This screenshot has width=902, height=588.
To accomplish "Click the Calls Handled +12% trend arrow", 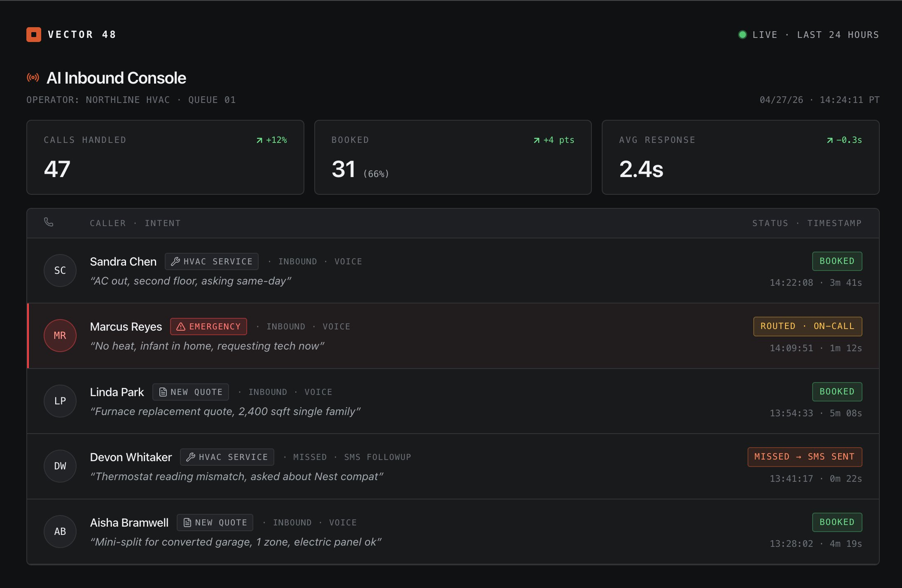I will pos(259,140).
